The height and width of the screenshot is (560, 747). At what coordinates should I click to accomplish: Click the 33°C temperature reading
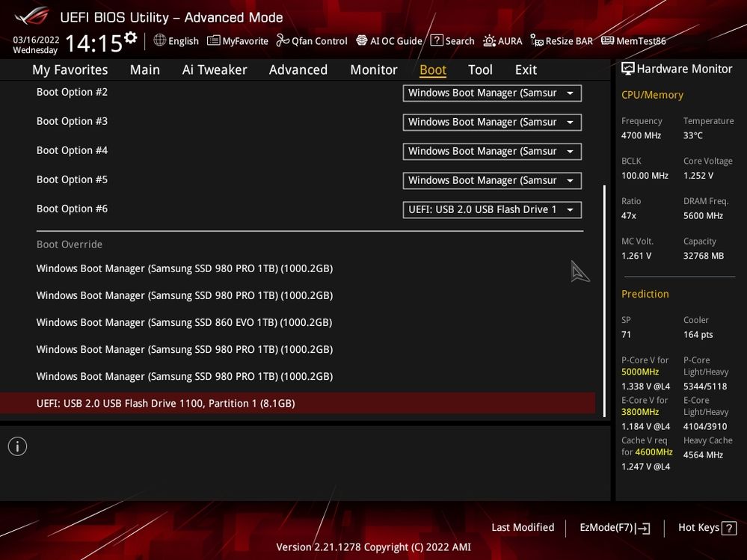(693, 135)
